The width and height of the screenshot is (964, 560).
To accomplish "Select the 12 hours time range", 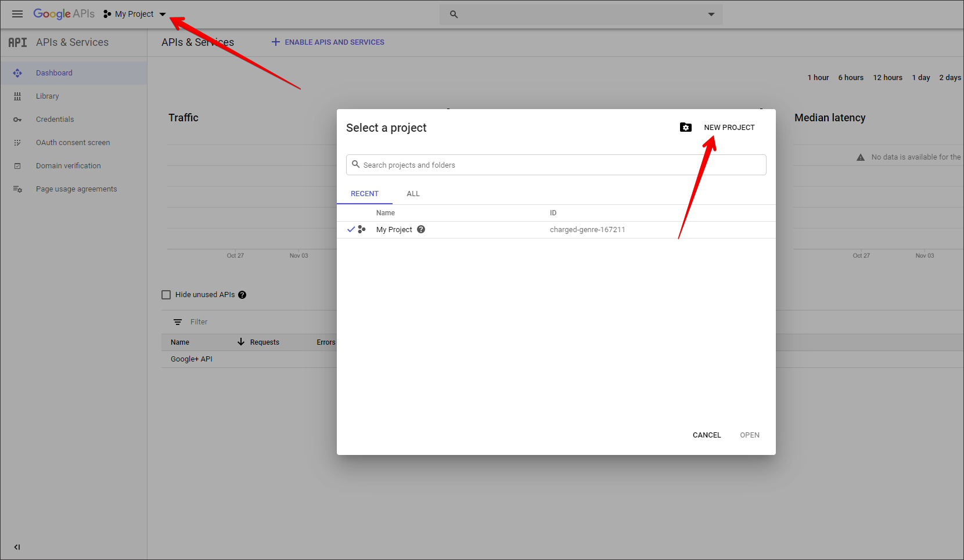I will click(x=887, y=78).
